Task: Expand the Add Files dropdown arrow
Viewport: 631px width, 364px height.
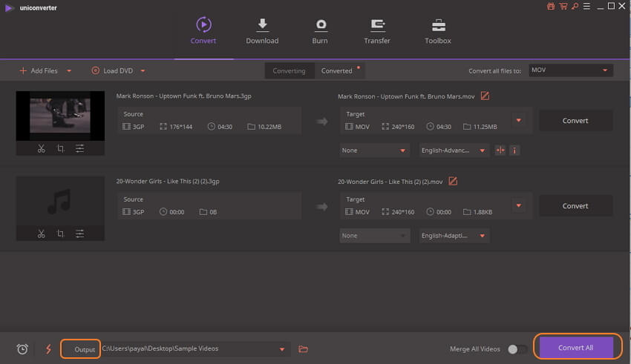Action: point(69,70)
